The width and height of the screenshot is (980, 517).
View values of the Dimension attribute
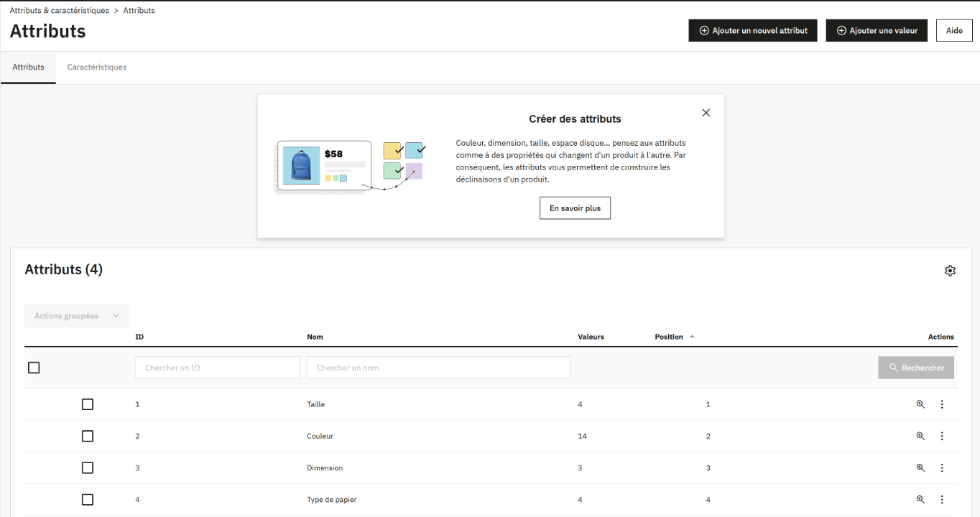pyautogui.click(x=920, y=467)
